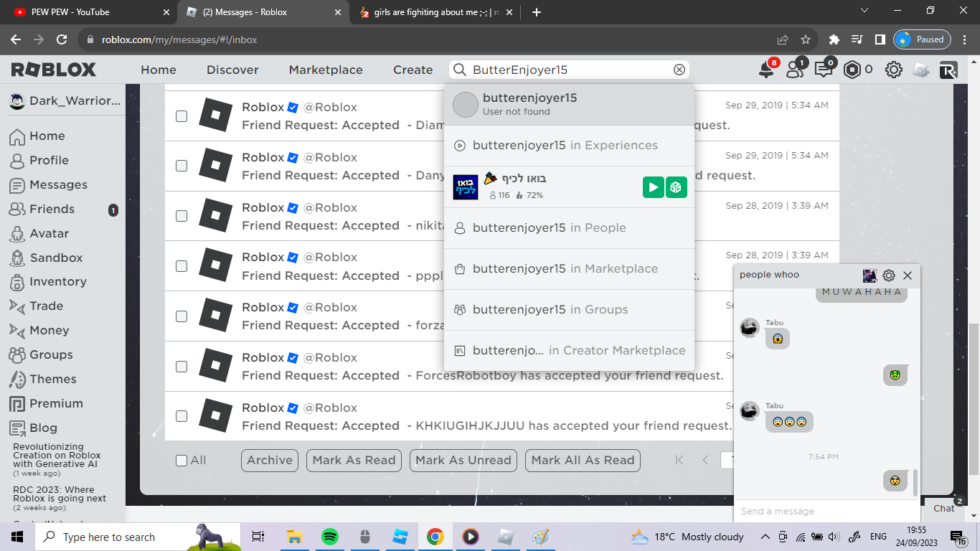The width and height of the screenshot is (980, 551).
Task: Clear the ButterEnjoyer15 search text
Action: click(x=679, y=70)
